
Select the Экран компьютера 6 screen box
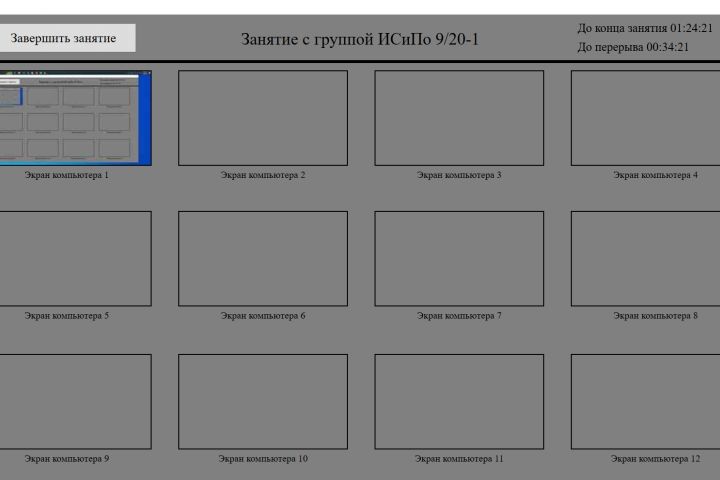click(x=263, y=259)
